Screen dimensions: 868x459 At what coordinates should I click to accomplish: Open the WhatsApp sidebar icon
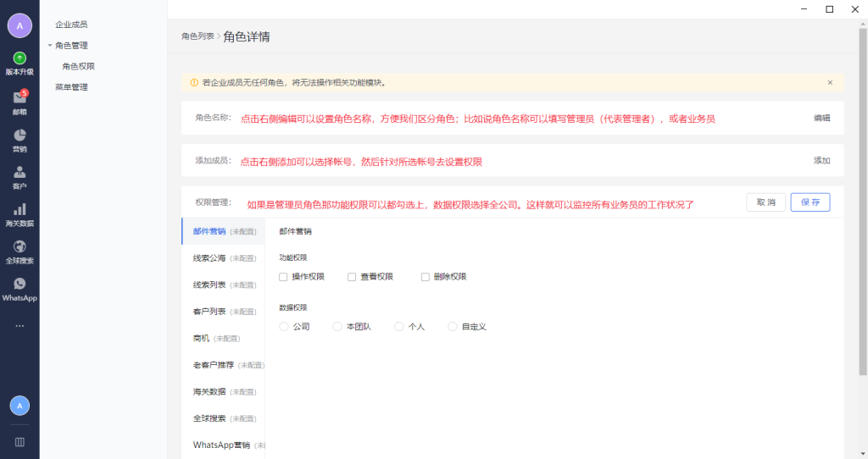(x=19, y=285)
